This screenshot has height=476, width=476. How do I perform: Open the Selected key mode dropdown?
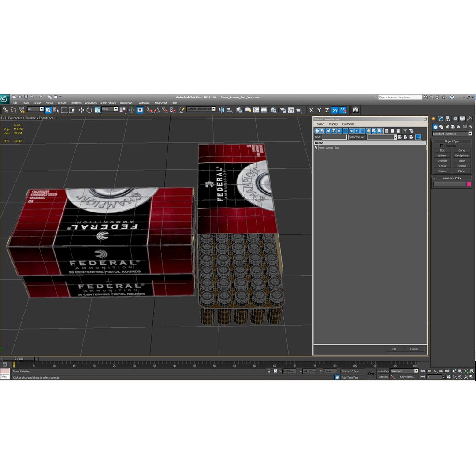(404, 371)
